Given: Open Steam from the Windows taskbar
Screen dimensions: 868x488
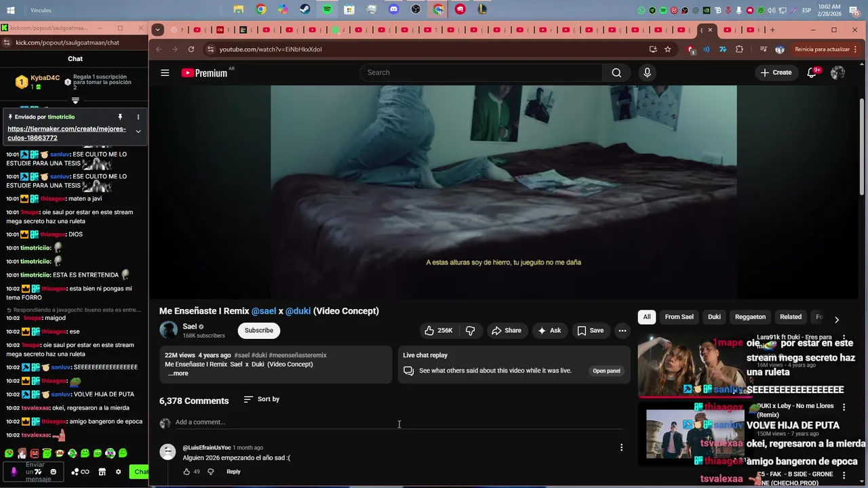Looking at the screenshot, I should [305, 9].
